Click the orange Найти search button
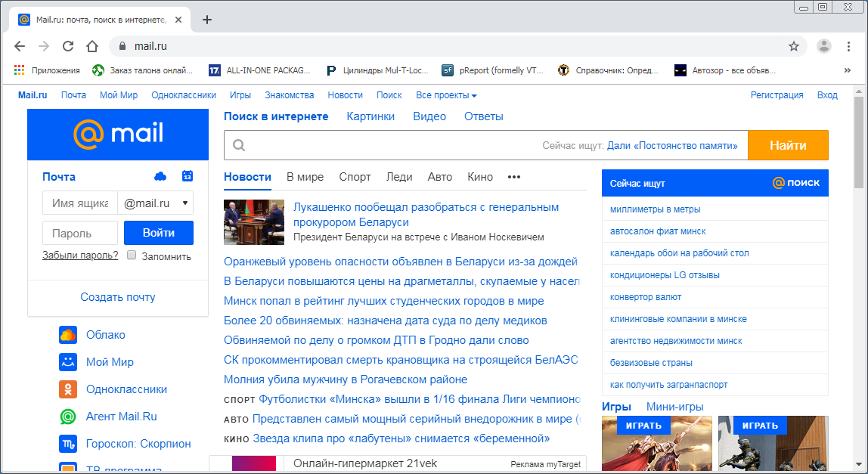The width and height of the screenshot is (868, 474). point(788,145)
